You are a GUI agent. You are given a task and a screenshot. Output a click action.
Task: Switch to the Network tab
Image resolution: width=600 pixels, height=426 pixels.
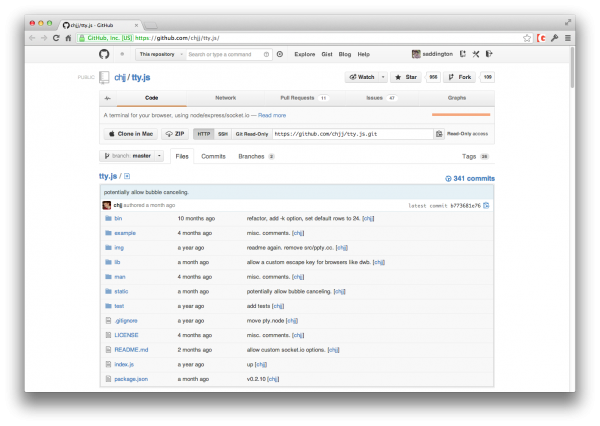[x=225, y=98]
